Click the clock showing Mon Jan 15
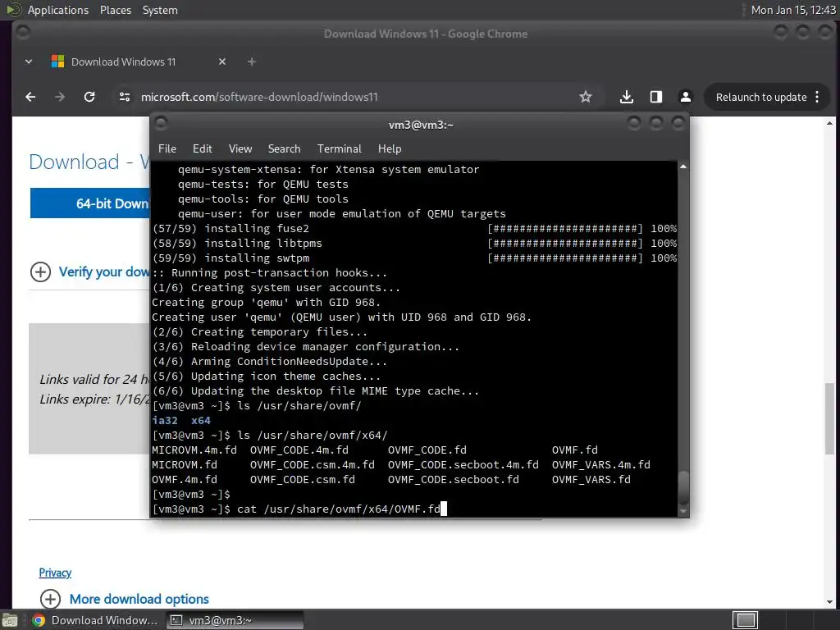The width and height of the screenshot is (840, 630). [793, 10]
